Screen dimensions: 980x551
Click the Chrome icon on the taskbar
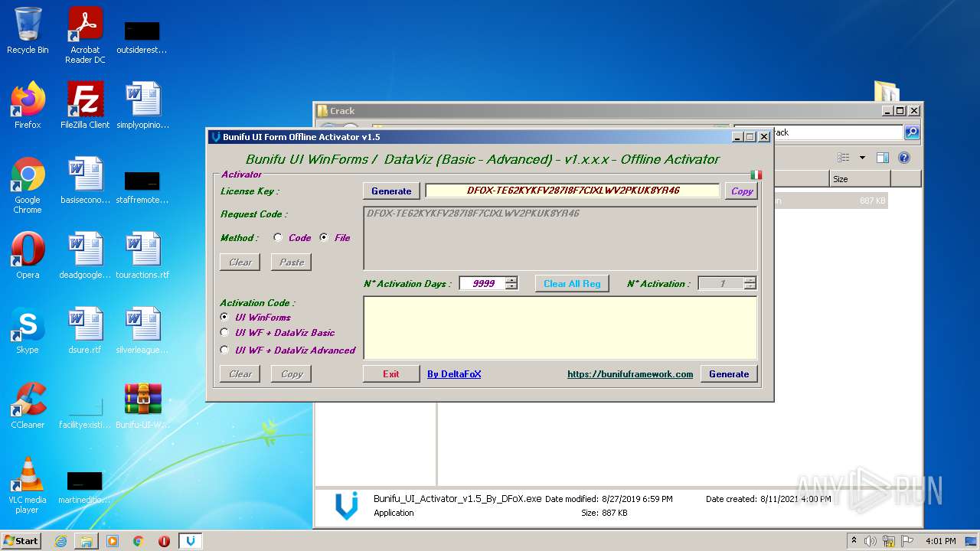click(139, 541)
